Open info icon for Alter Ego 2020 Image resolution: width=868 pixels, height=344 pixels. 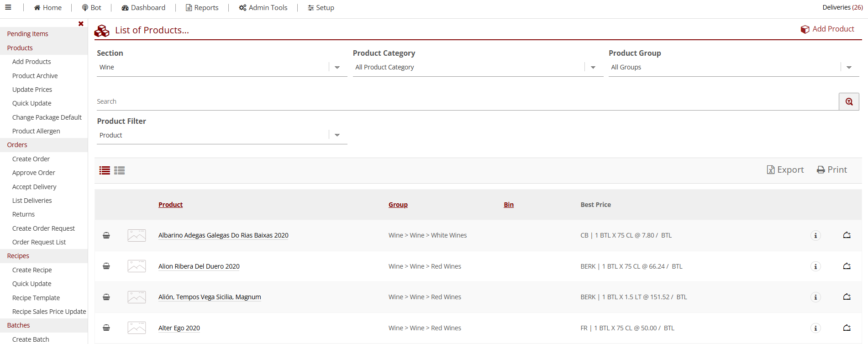coord(815,328)
